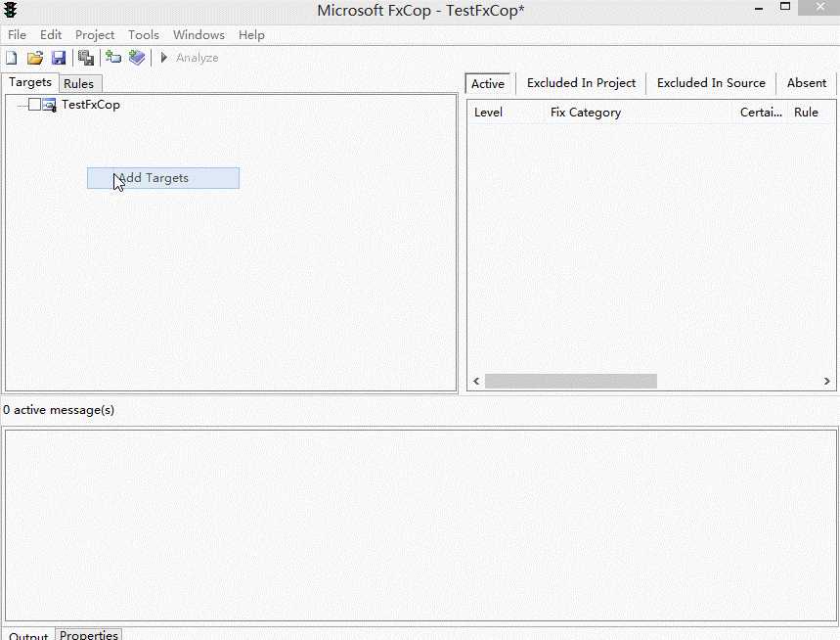Choose Add Targets from context menu
This screenshot has width=840, height=640.
[x=163, y=178]
